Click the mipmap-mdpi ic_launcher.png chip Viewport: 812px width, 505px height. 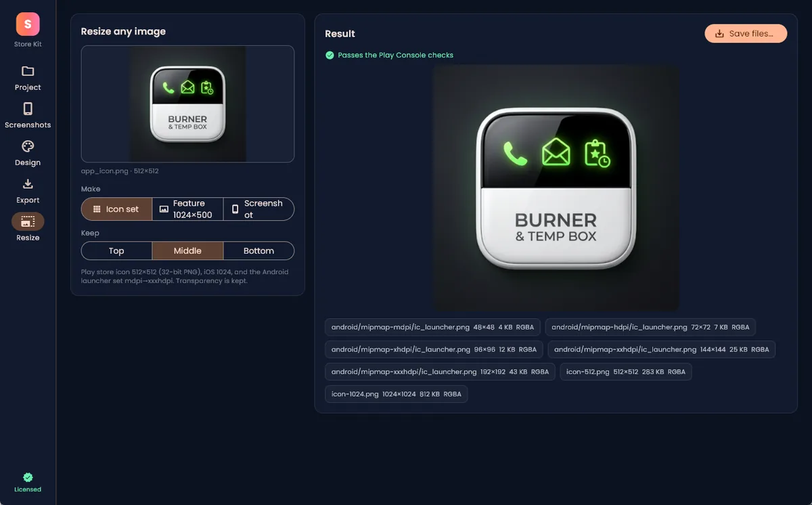(x=432, y=327)
